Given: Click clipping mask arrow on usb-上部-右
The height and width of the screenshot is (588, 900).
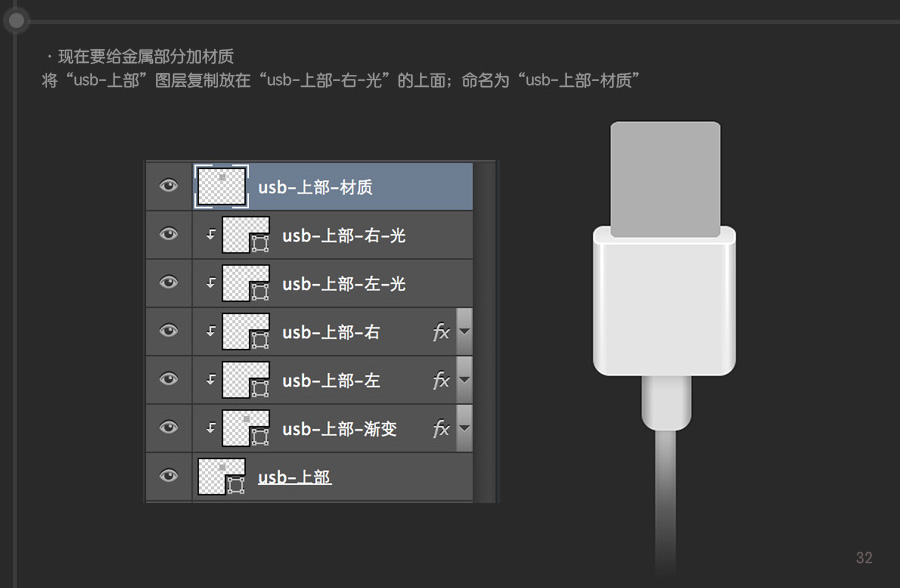Looking at the screenshot, I should click(x=211, y=331).
